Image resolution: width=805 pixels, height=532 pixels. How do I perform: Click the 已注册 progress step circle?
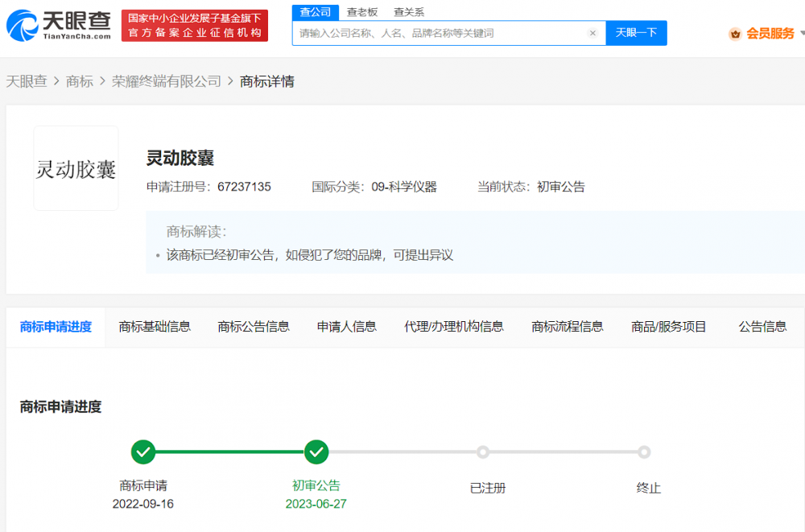pos(482,452)
